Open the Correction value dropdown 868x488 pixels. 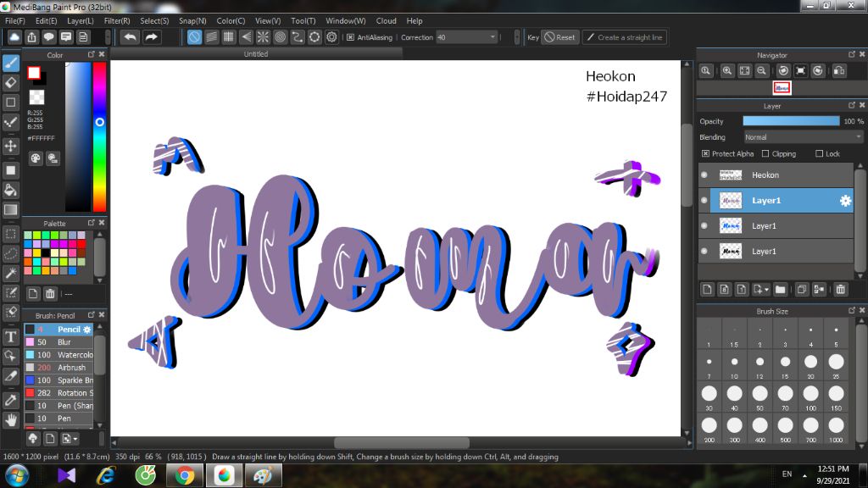pos(492,37)
